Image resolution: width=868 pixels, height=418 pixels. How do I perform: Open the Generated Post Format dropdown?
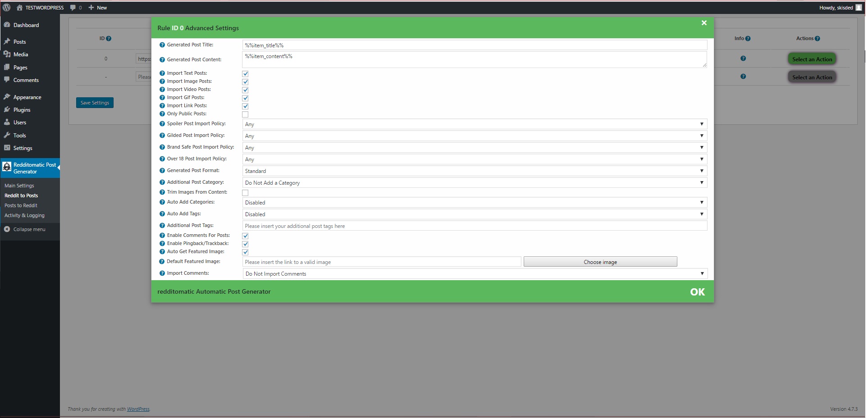click(x=475, y=171)
